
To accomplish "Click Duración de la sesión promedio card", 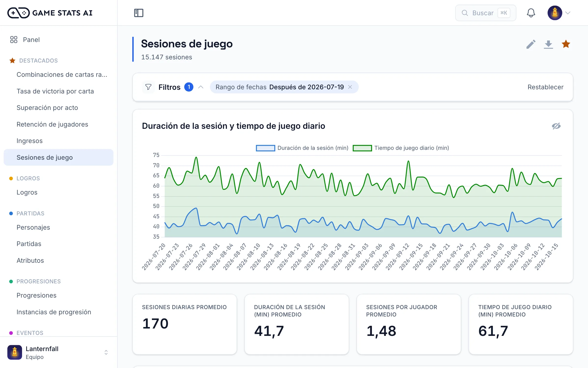I will 296,324.
